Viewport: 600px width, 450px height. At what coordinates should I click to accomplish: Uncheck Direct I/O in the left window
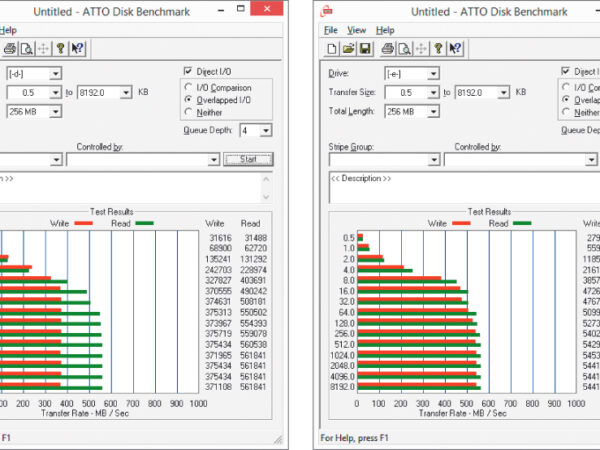click(188, 72)
